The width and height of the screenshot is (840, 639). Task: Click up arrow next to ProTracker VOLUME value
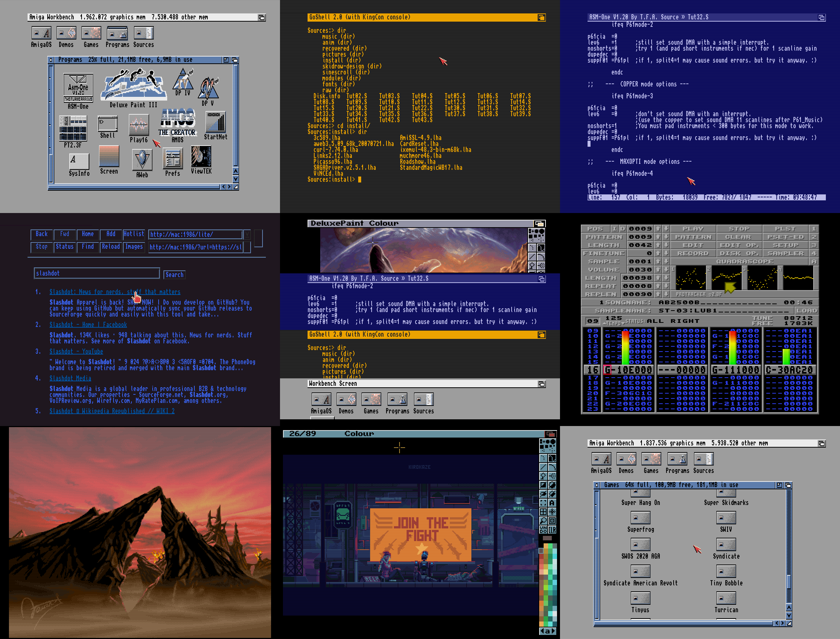658,270
